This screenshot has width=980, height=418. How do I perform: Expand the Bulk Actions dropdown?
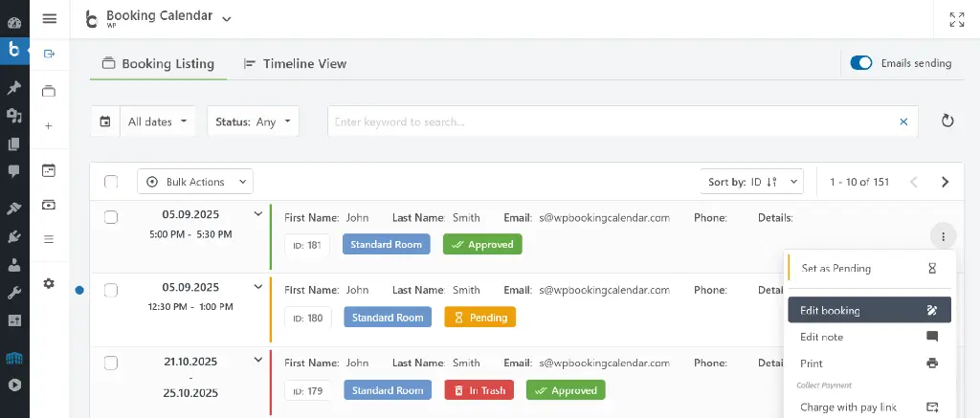(195, 182)
